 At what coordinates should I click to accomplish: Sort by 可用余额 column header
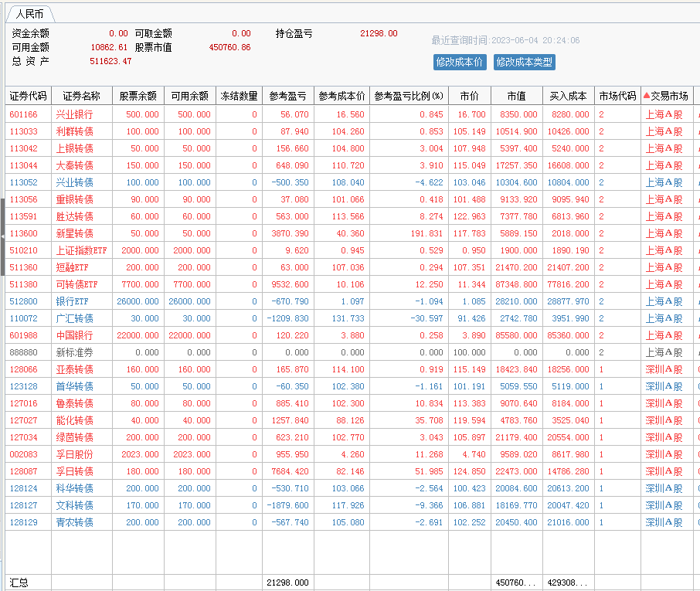tap(190, 96)
